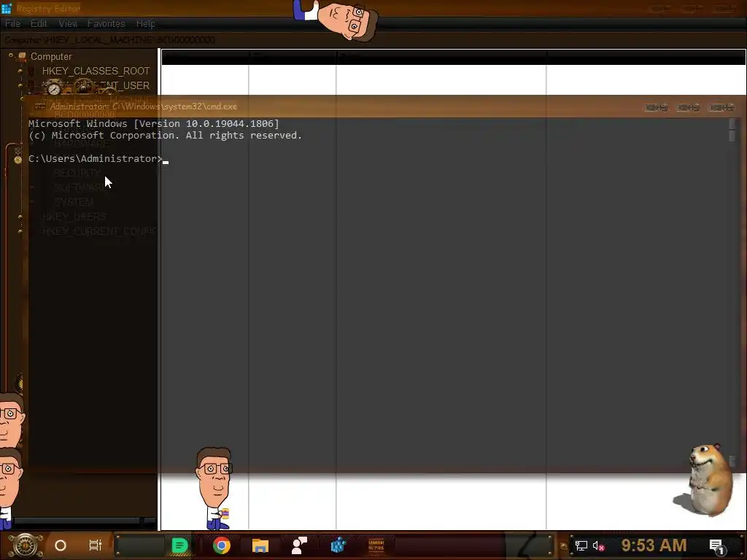Screen dimensions: 747x560
Task: Open the View menu in Registry Editor
Action: tap(68, 23)
